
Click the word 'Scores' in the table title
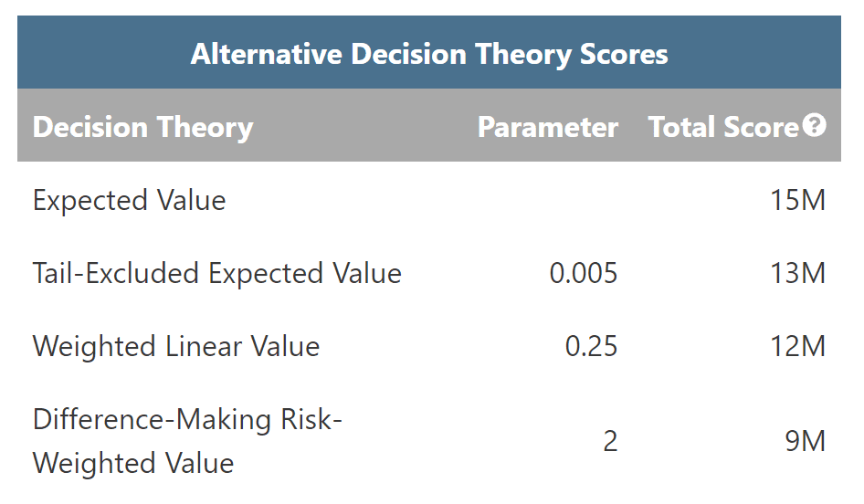[x=624, y=54]
